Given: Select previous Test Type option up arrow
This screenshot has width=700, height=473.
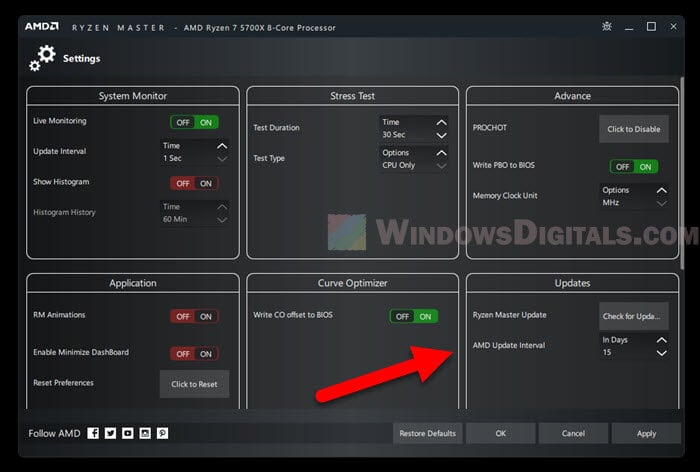Looking at the screenshot, I should (x=442, y=153).
